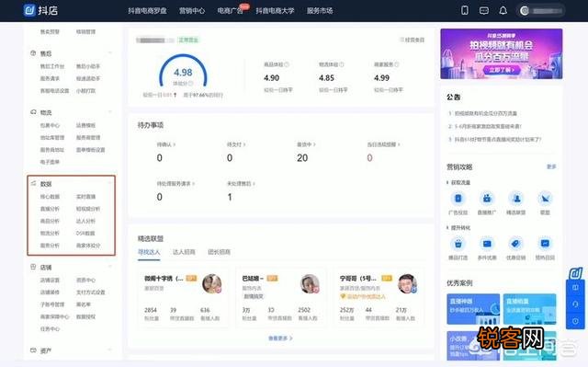Screen dimensions: 588x367
Task: Open 支付方式设置 in the 店铺 menu
Action: tap(90, 292)
